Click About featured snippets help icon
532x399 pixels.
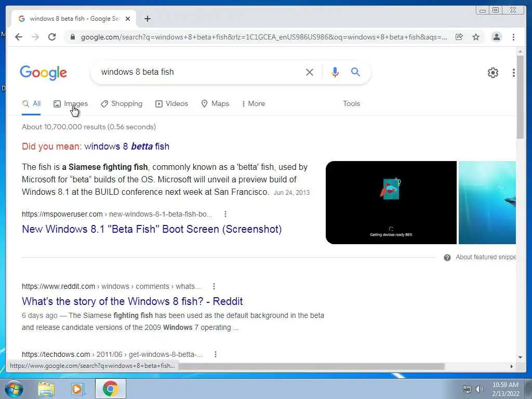coord(447,258)
